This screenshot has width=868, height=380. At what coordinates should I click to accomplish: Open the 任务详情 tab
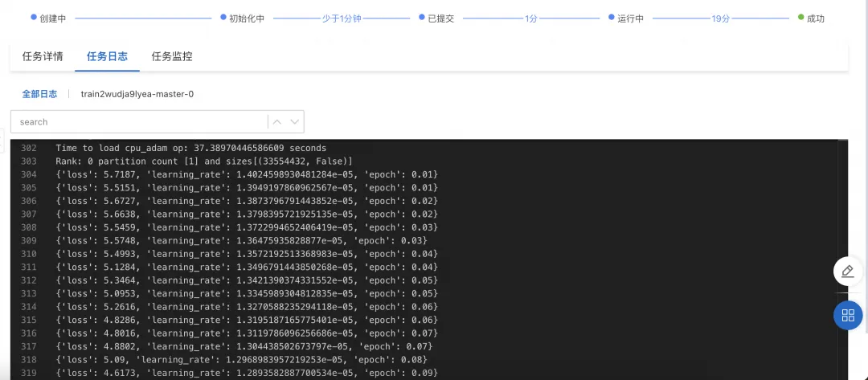[43, 56]
